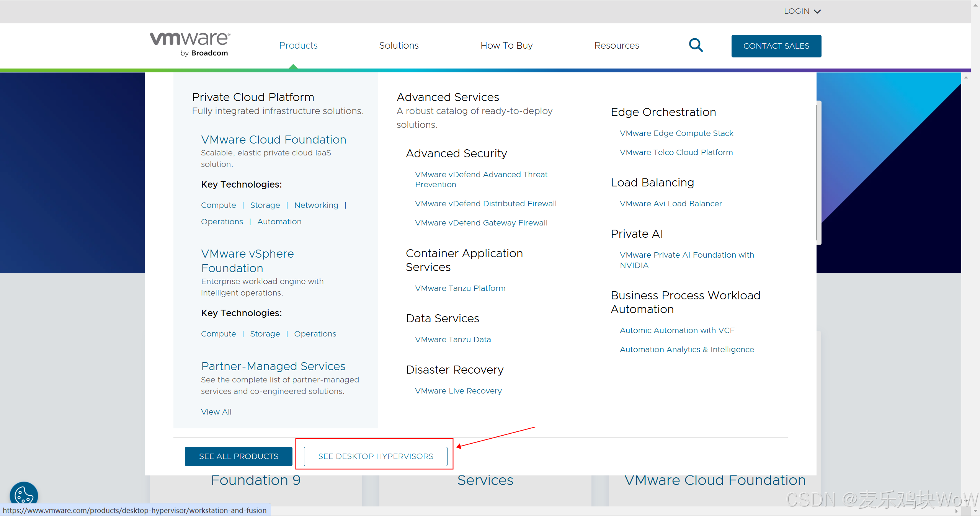Open VMware Cloud Foundation link
980x516 pixels.
[x=273, y=140]
